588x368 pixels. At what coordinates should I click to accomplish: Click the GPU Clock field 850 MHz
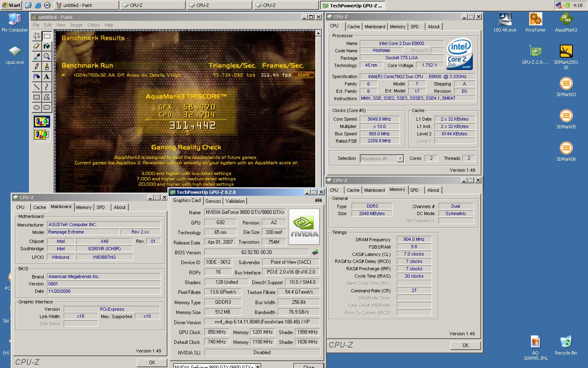point(216,332)
